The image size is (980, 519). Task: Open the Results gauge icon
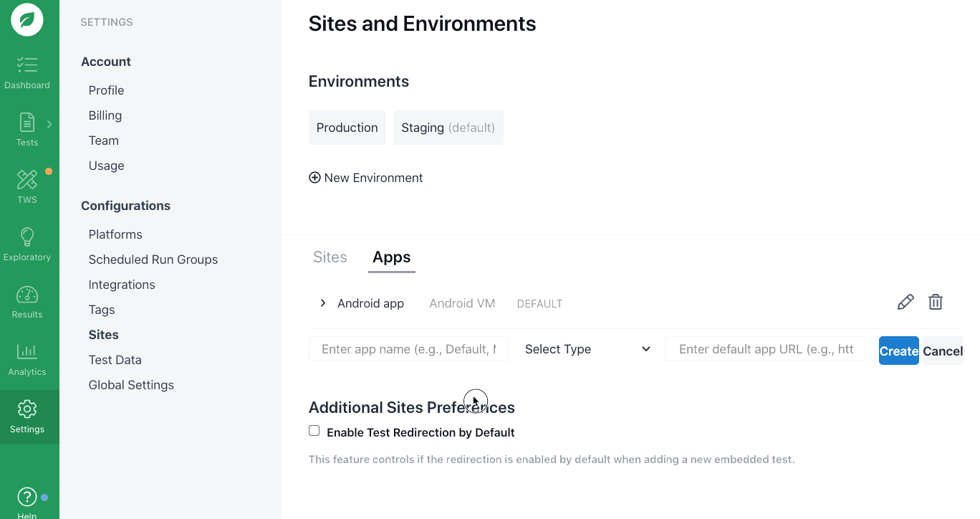pyautogui.click(x=27, y=295)
